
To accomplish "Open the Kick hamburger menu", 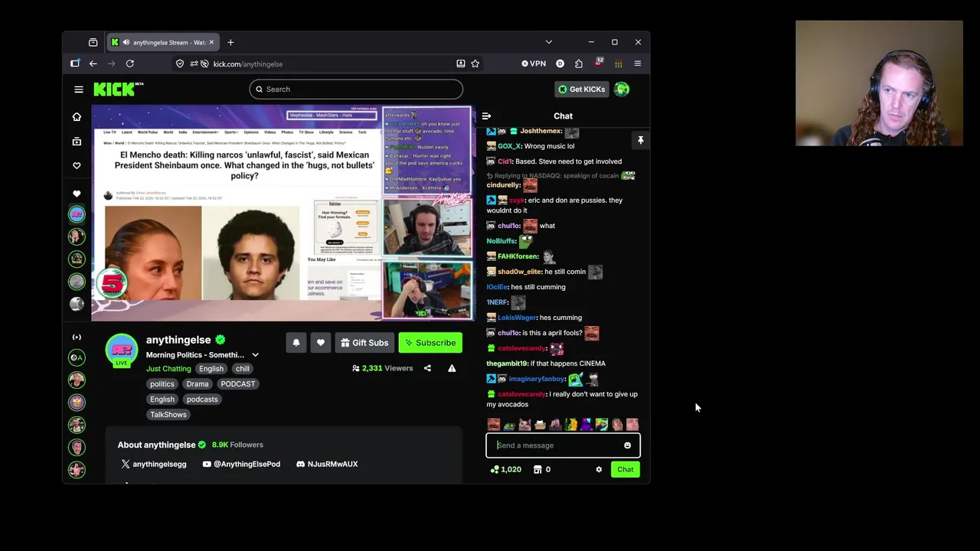I will coord(78,90).
